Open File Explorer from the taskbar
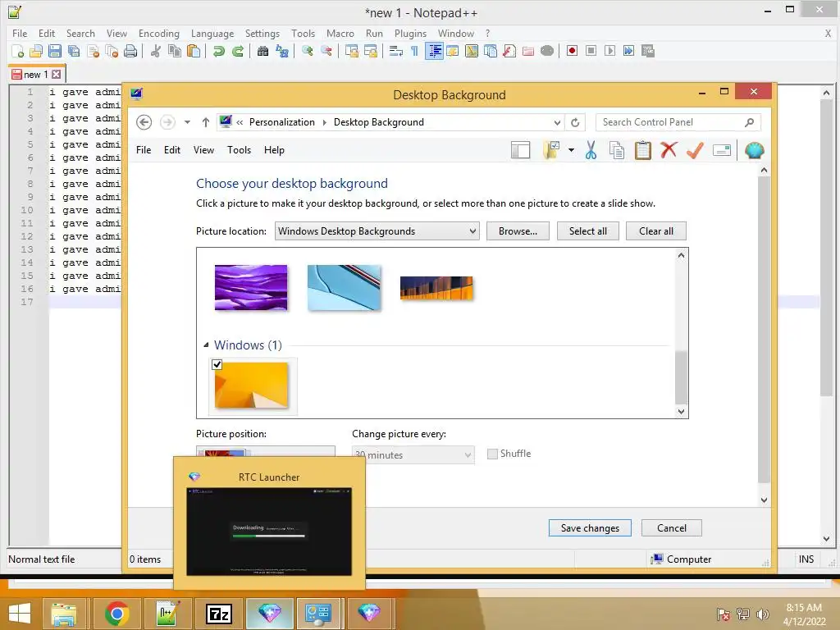840x630 pixels. tap(64, 614)
